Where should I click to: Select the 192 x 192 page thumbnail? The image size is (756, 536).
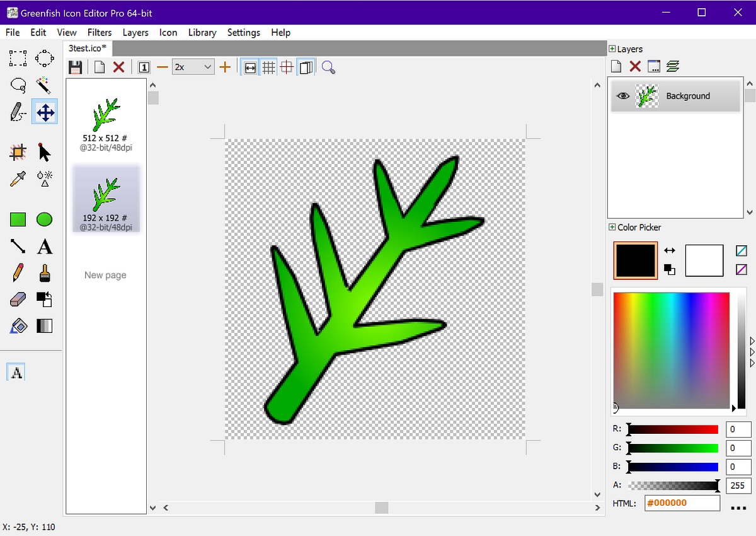tap(106, 199)
